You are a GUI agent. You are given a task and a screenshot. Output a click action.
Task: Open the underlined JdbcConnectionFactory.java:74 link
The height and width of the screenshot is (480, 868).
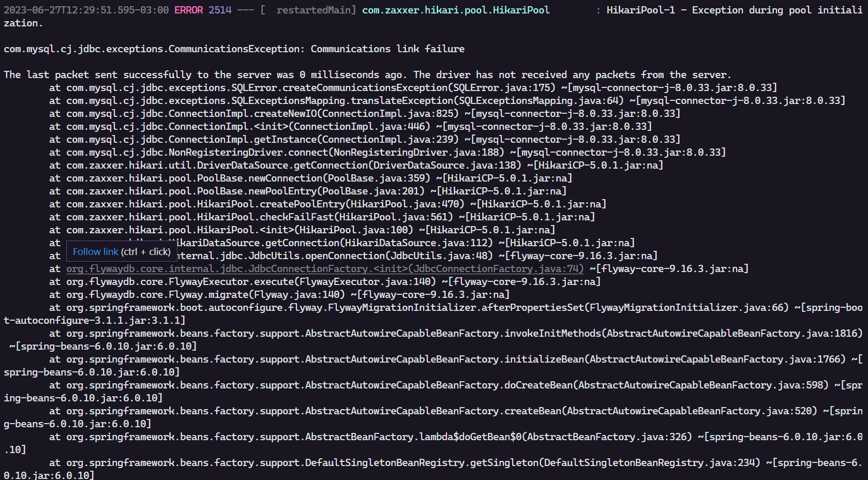[x=325, y=268]
